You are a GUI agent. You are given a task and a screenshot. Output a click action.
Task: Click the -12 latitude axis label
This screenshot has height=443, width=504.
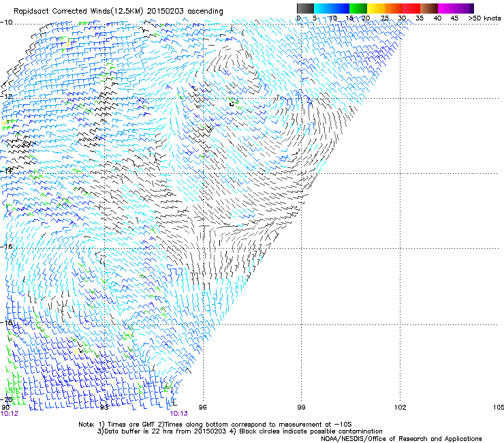click(x=6, y=97)
